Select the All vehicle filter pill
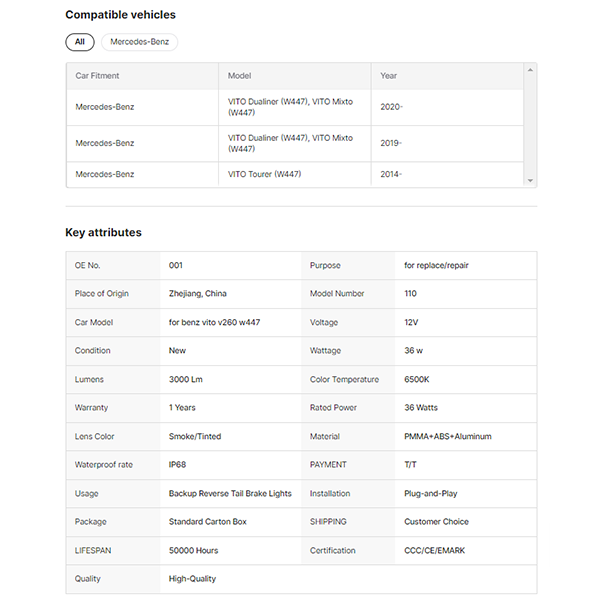Screen dimensions: 600x600 pyautogui.click(x=80, y=42)
